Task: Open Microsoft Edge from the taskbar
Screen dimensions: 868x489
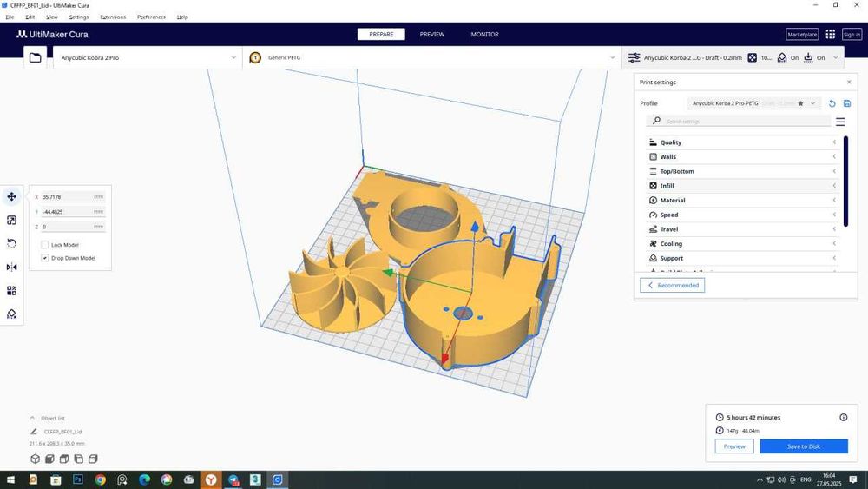Action: (x=144, y=479)
